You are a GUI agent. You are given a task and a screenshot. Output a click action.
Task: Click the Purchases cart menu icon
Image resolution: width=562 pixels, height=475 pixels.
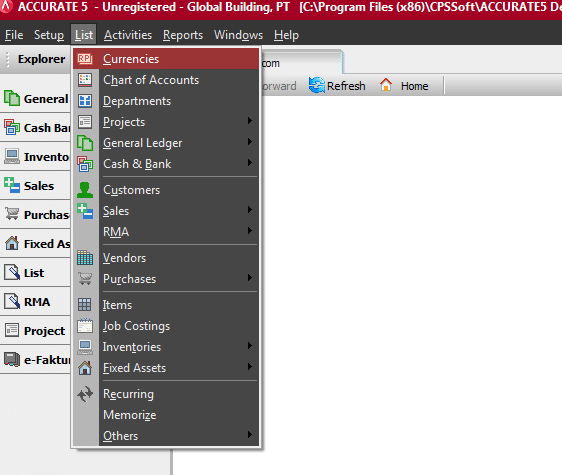pyautogui.click(x=85, y=279)
